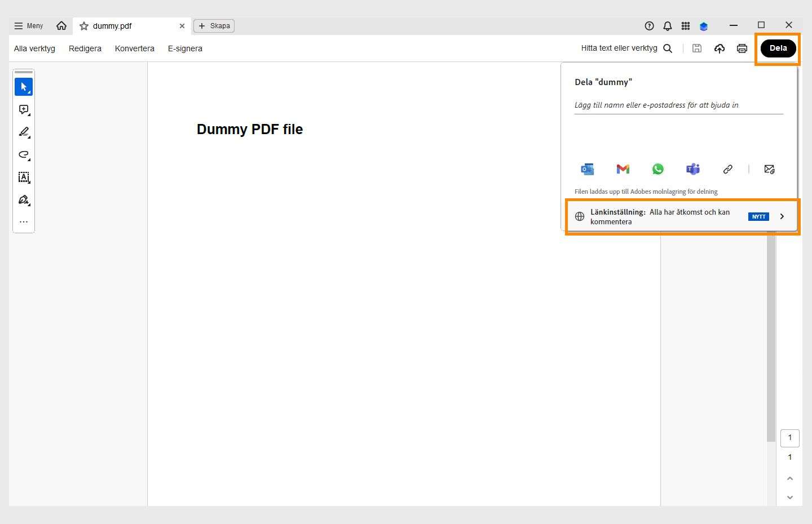Image resolution: width=812 pixels, height=524 pixels.
Task: Click the Dela "dummy" panel title
Action: pyautogui.click(x=603, y=82)
